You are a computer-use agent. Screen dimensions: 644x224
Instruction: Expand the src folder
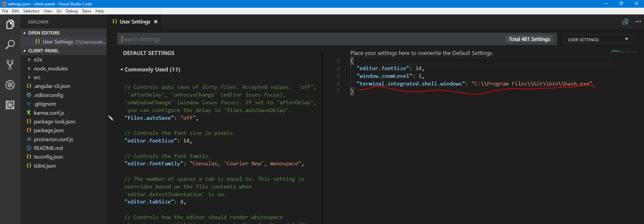[29, 77]
